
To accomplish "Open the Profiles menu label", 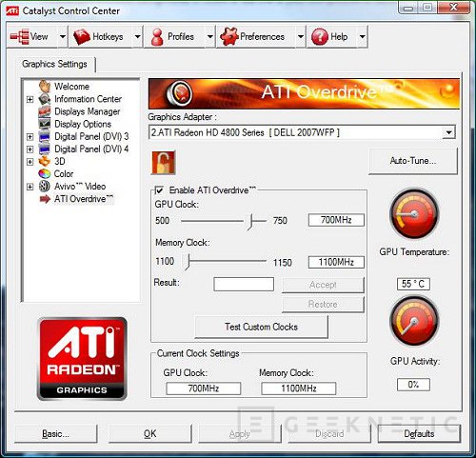I will (181, 37).
